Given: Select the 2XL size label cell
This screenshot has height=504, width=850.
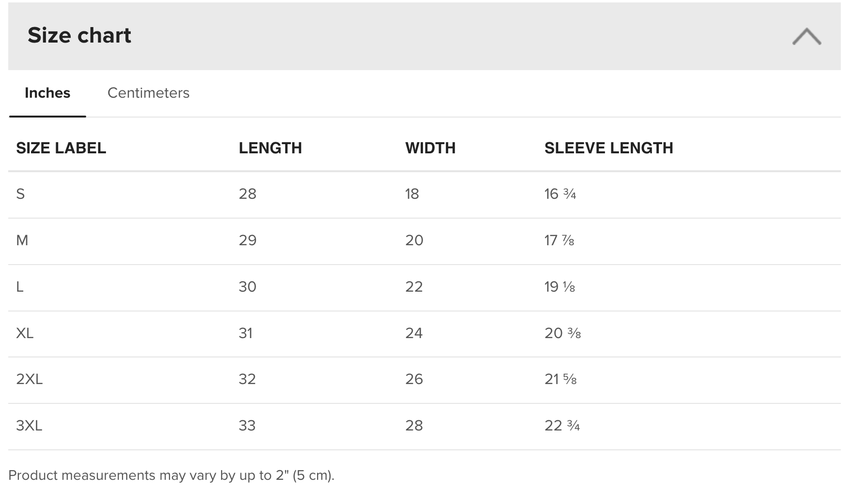Looking at the screenshot, I should [30, 379].
